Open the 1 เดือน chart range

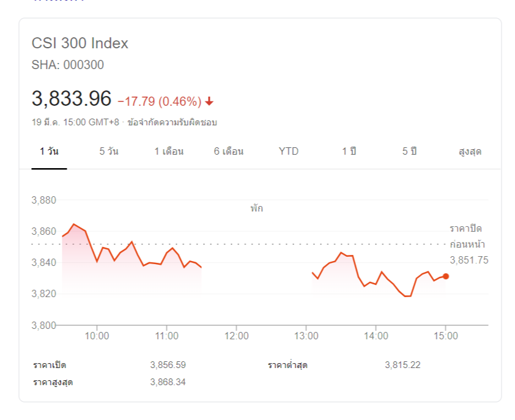point(169,152)
